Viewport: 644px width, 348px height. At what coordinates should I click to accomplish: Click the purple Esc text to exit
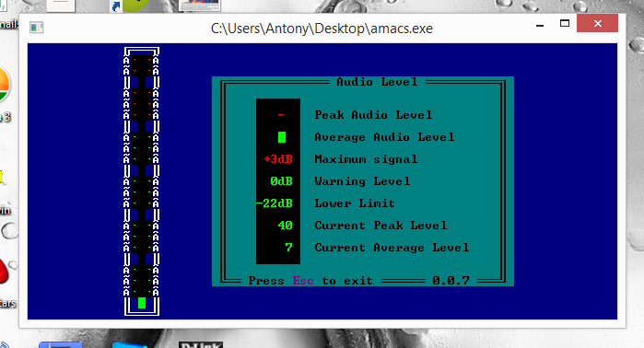[x=303, y=281]
